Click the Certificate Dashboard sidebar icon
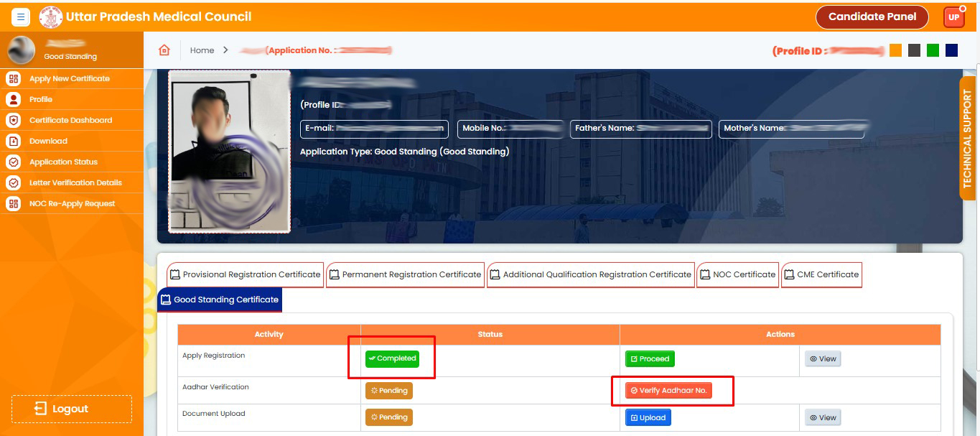 13,121
